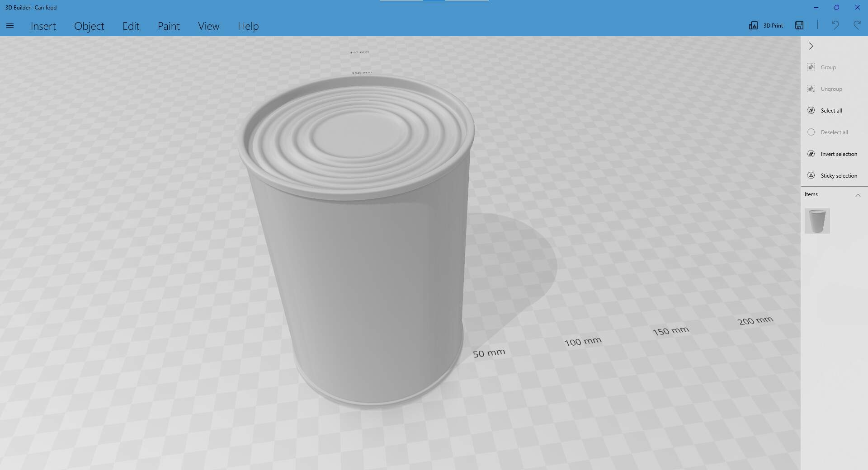Click the 3D Print icon
This screenshot has width=868, height=470.
coord(753,26)
